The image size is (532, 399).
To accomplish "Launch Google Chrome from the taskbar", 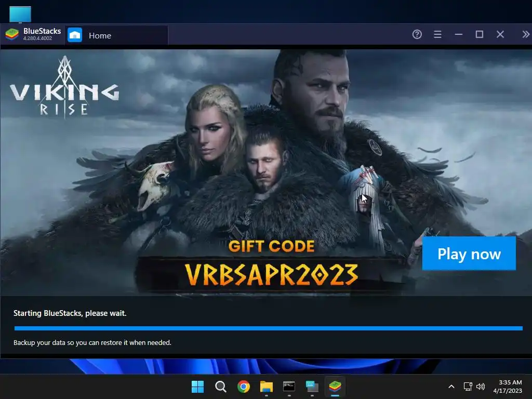I will point(244,387).
